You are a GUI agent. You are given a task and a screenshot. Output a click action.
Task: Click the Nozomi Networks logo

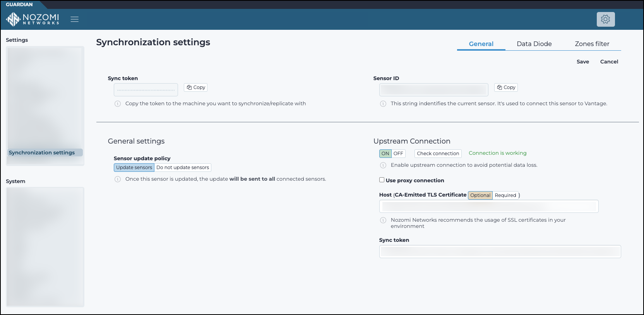33,19
